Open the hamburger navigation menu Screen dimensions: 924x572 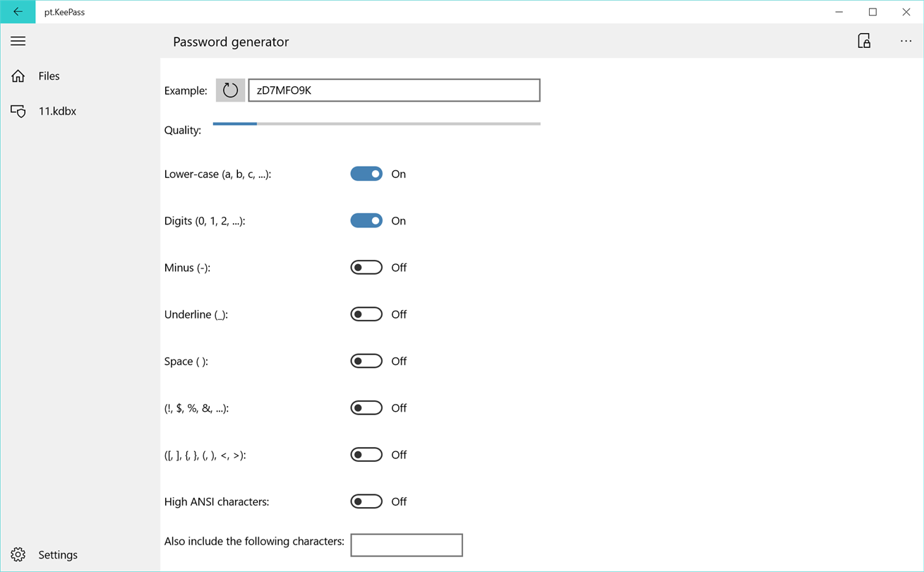coord(18,42)
